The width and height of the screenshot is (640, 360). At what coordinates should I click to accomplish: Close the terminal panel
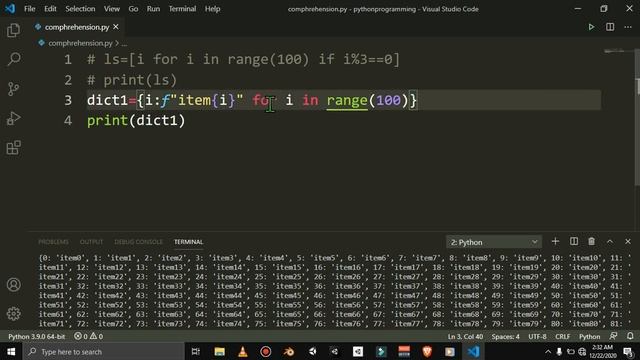[x=628, y=242]
